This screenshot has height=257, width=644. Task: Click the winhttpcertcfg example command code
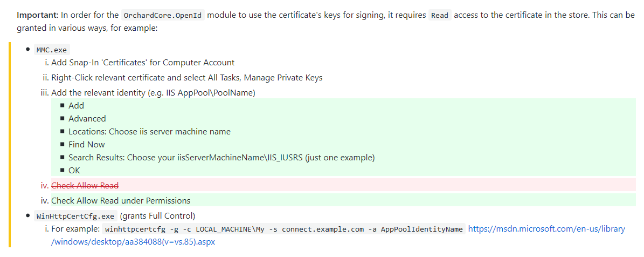click(x=284, y=229)
